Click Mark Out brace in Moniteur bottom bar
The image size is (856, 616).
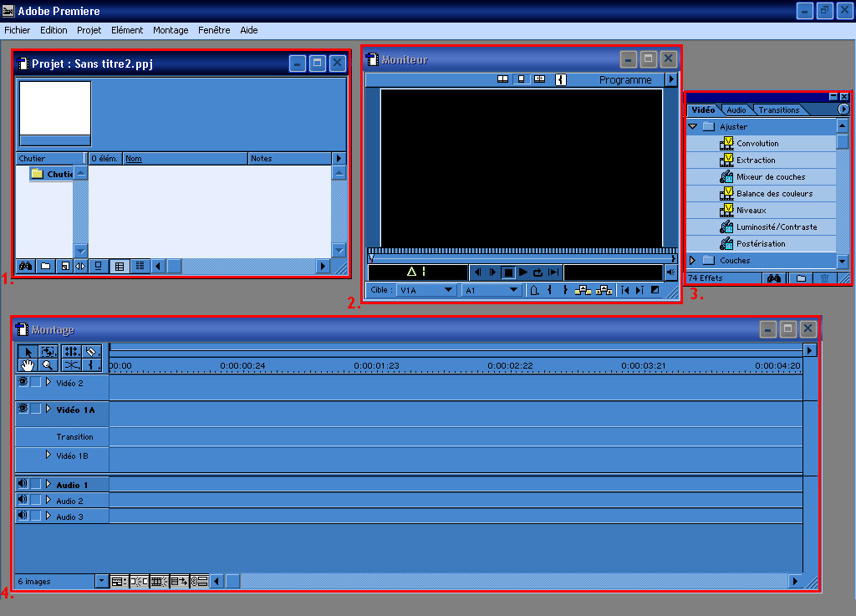click(565, 290)
